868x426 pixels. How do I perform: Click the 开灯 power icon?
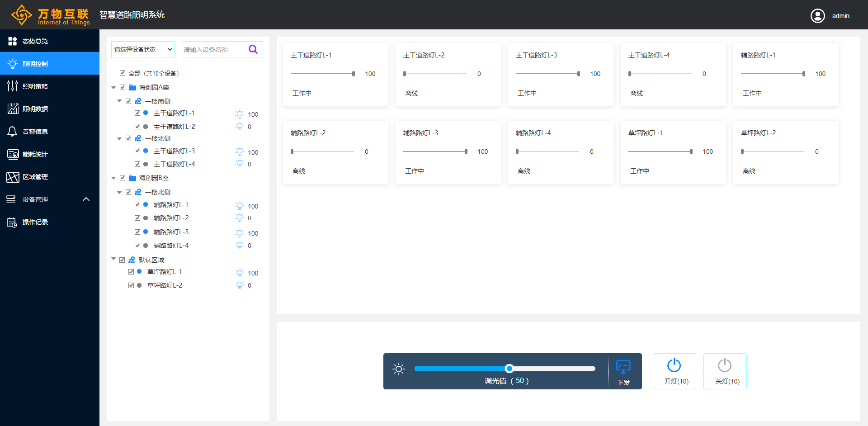point(674,365)
